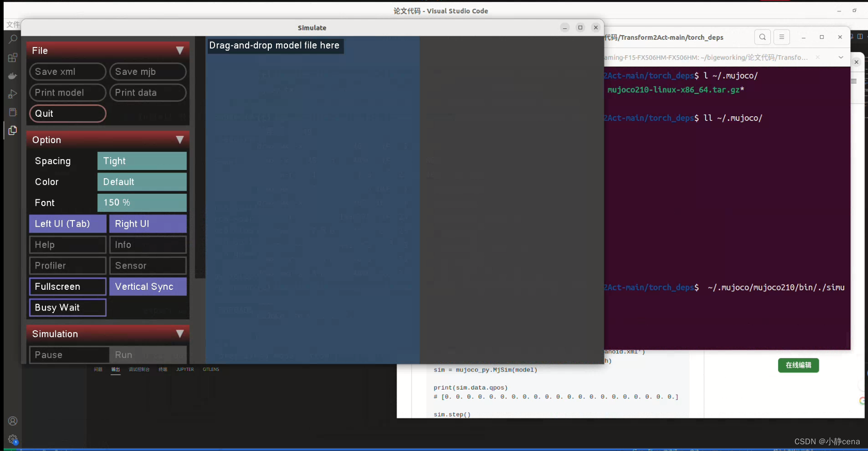Open the Docker icon in the activity bar
The height and width of the screenshot is (451, 868).
click(x=13, y=76)
